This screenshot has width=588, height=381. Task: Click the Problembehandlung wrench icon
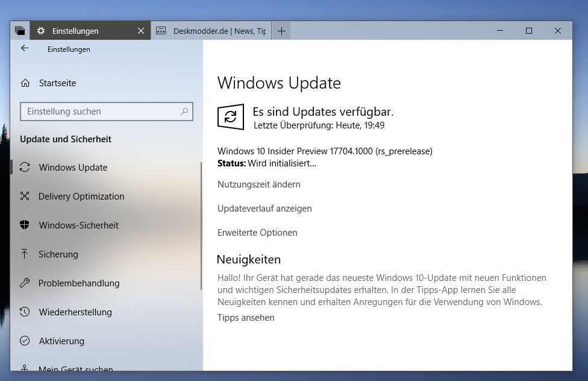25,283
